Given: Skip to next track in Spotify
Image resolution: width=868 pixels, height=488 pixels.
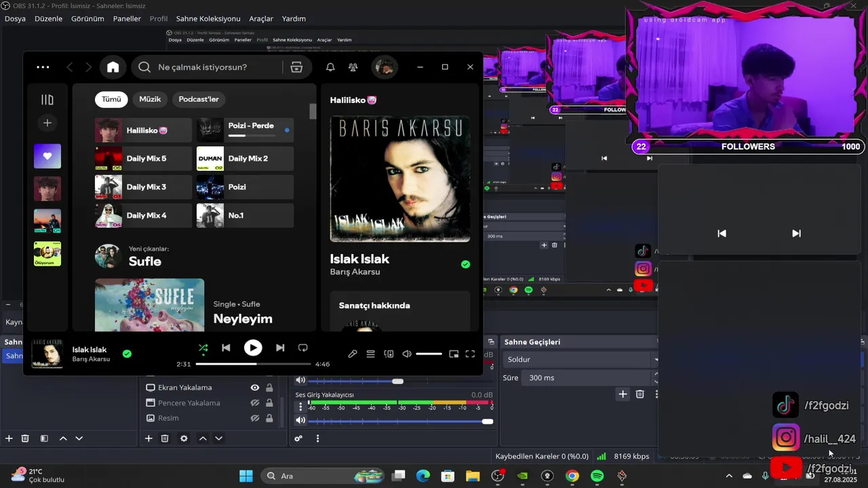Looking at the screenshot, I should (280, 348).
